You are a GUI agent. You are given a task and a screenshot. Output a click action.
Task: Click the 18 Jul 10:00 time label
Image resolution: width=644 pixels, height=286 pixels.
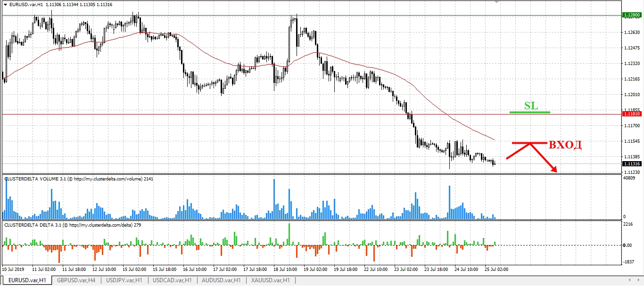(285, 270)
